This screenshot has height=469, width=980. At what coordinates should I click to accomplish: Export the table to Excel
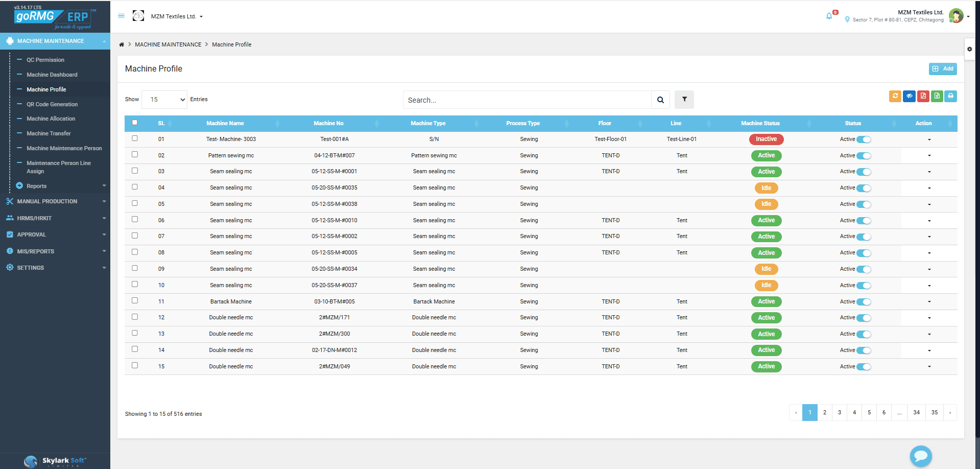point(937,96)
